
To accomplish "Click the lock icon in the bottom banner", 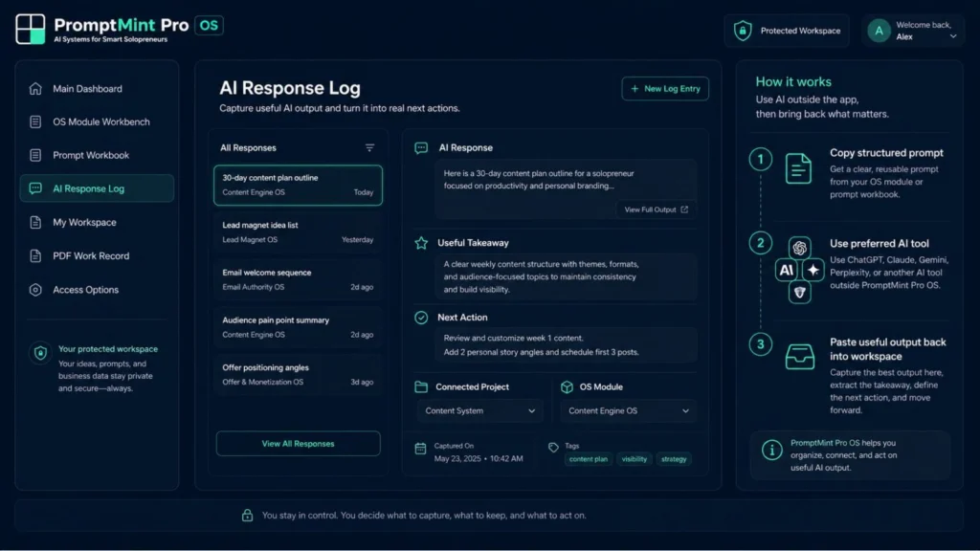I will click(248, 515).
